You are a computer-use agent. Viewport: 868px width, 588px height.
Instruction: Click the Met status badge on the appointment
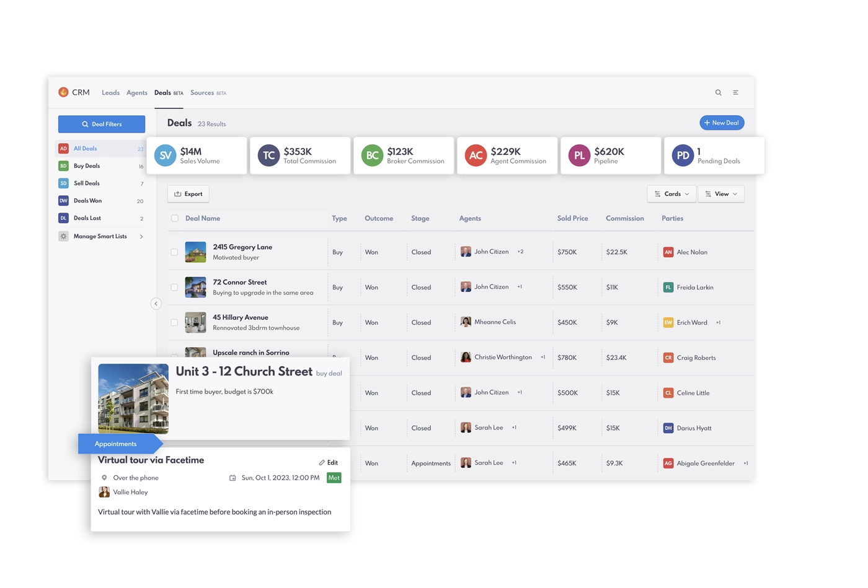[x=334, y=478]
